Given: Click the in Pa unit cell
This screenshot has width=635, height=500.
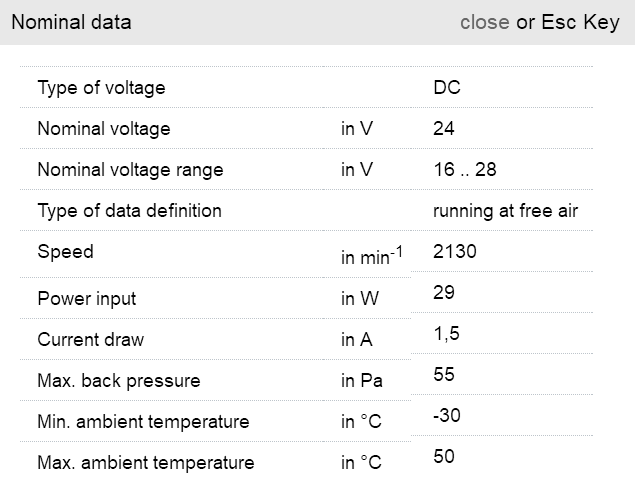Looking at the screenshot, I should [361, 381].
